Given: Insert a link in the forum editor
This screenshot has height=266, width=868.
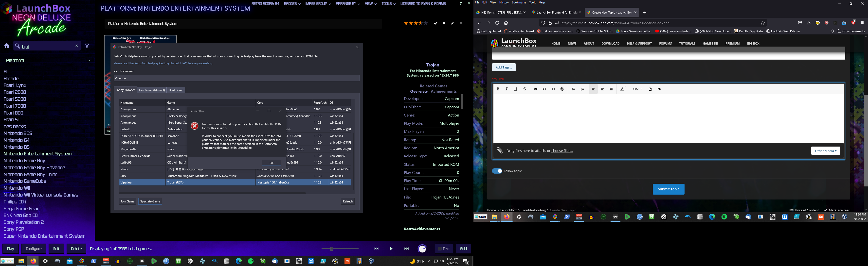Looking at the screenshot, I should click(x=535, y=89).
